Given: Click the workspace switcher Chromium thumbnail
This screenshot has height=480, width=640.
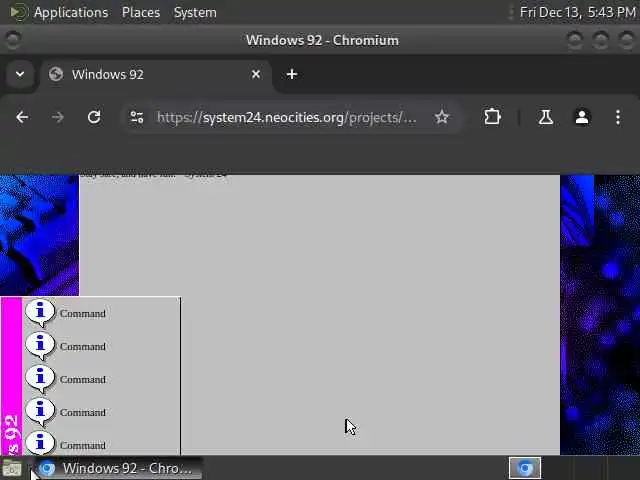Looking at the screenshot, I should click(x=525, y=468).
